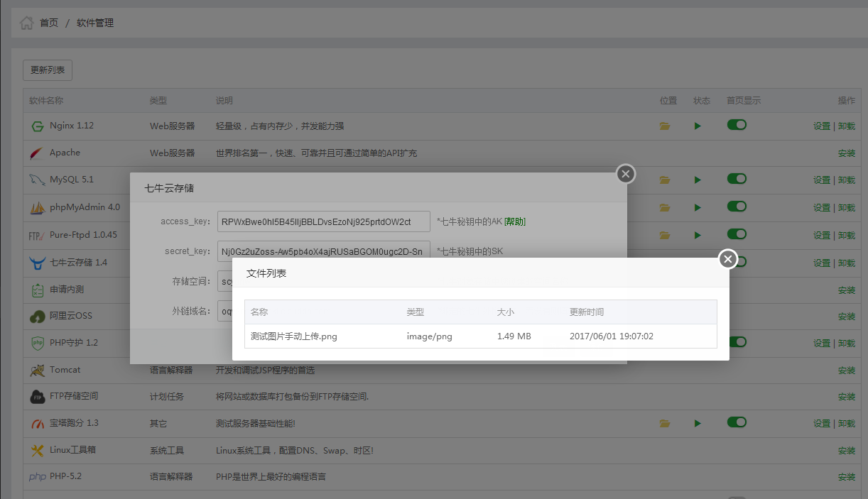Click the FTP存储空间 cloud icon

pyautogui.click(x=37, y=397)
